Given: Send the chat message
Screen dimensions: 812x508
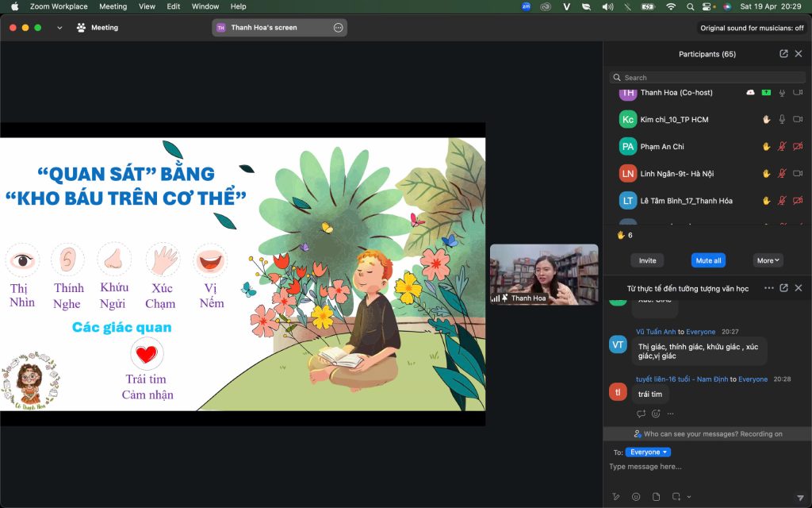Looking at the screenshot, I should point(800,497).
